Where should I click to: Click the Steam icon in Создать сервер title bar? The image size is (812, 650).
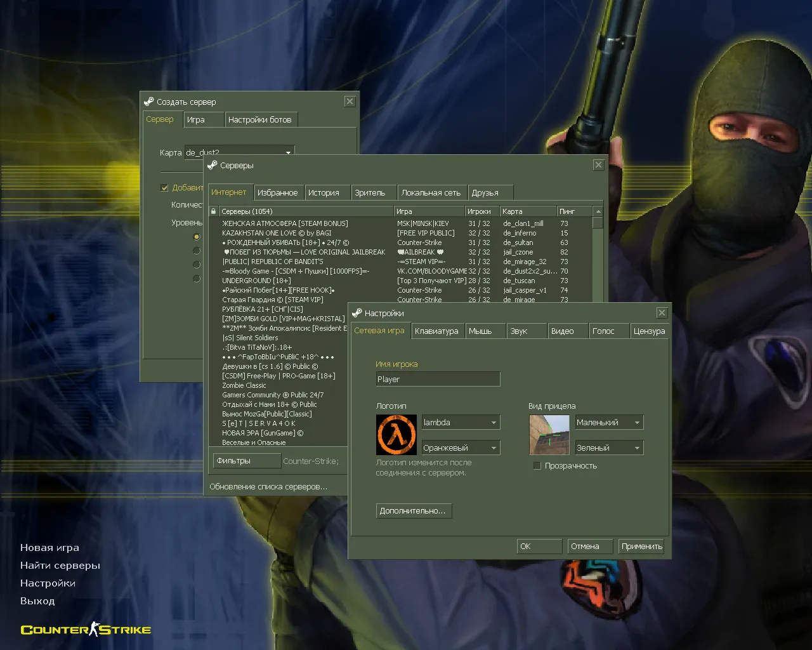[x=149, y=101]
